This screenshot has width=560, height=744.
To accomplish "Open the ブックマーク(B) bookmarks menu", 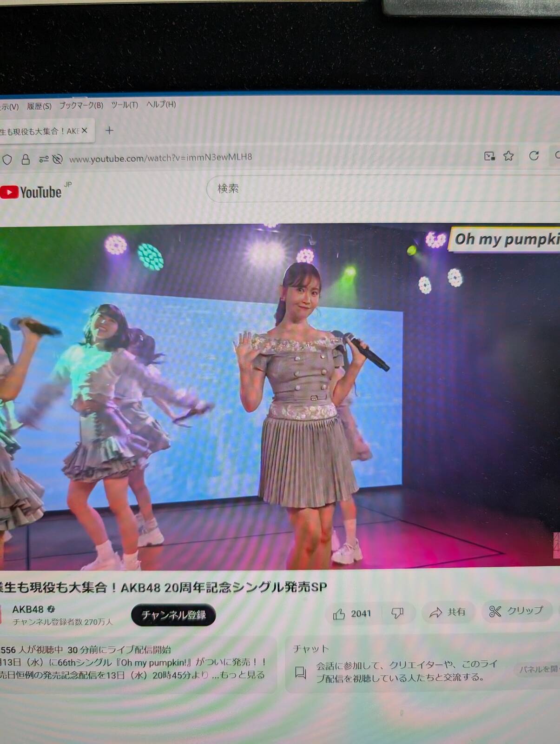I will coord(81,106).
